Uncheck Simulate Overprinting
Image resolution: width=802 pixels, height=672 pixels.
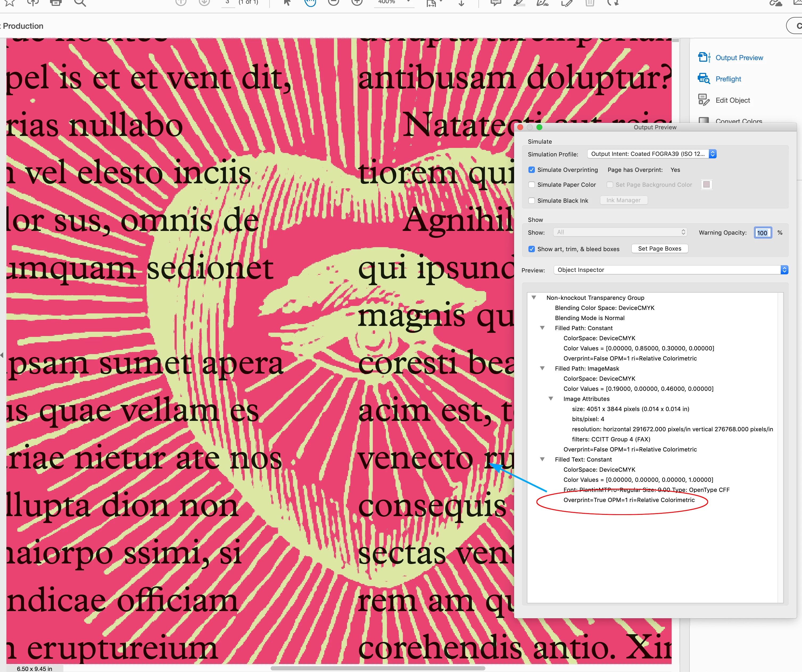click(531, 170)
